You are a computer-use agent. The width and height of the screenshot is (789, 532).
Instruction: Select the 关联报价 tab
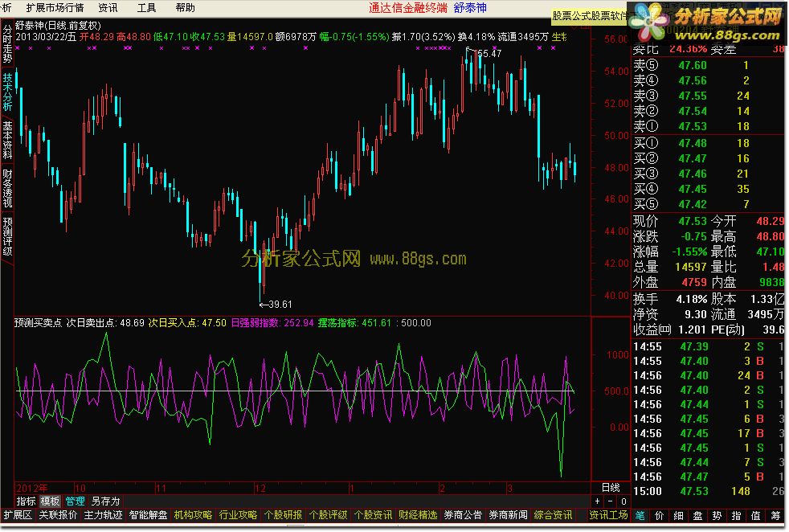click(x=59, y=515)
